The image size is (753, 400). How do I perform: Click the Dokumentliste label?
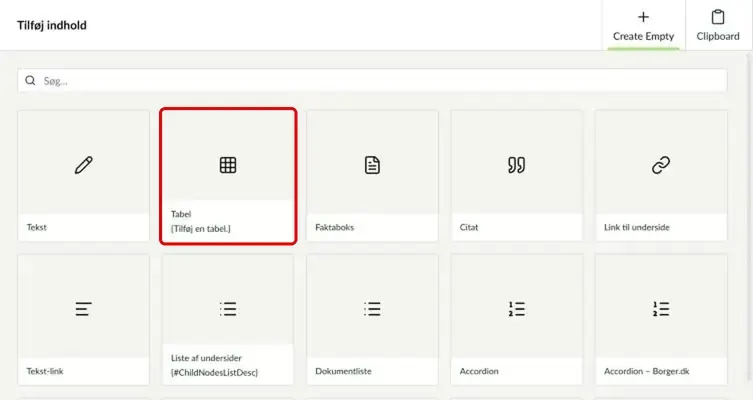point(343,371)
